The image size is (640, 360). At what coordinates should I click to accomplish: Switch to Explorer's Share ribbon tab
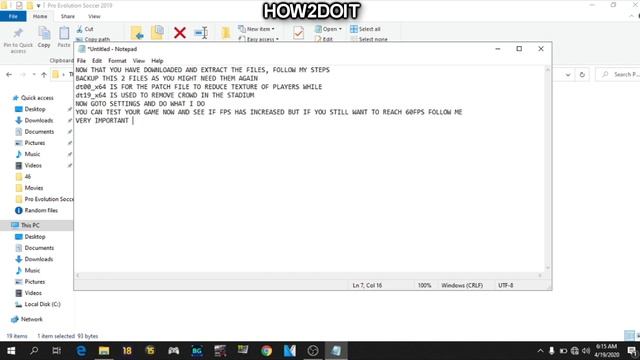tap(68, 16)
